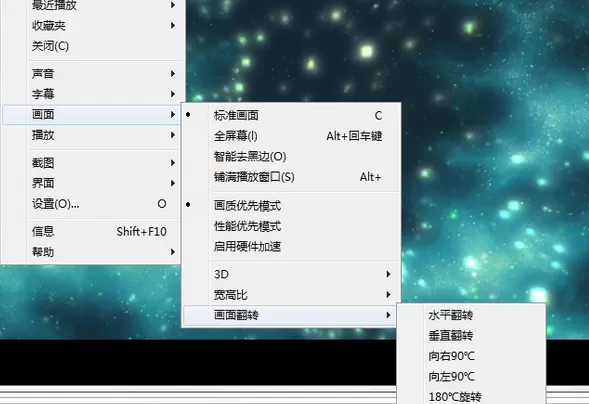The width and height of the screenshot is (589, 404).
Task: Expand the 宽高比 submenu
Action: pos(291,295)
